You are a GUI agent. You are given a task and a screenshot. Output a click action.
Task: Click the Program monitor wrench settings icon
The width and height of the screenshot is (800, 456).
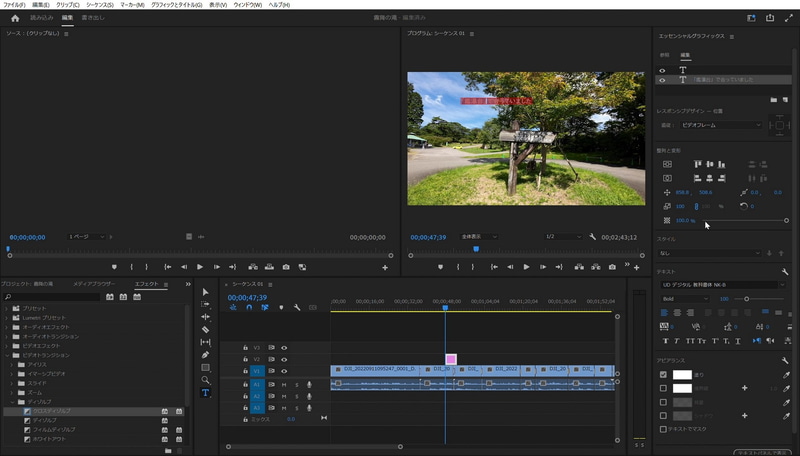pyautogui.click(x=593, y=237)
